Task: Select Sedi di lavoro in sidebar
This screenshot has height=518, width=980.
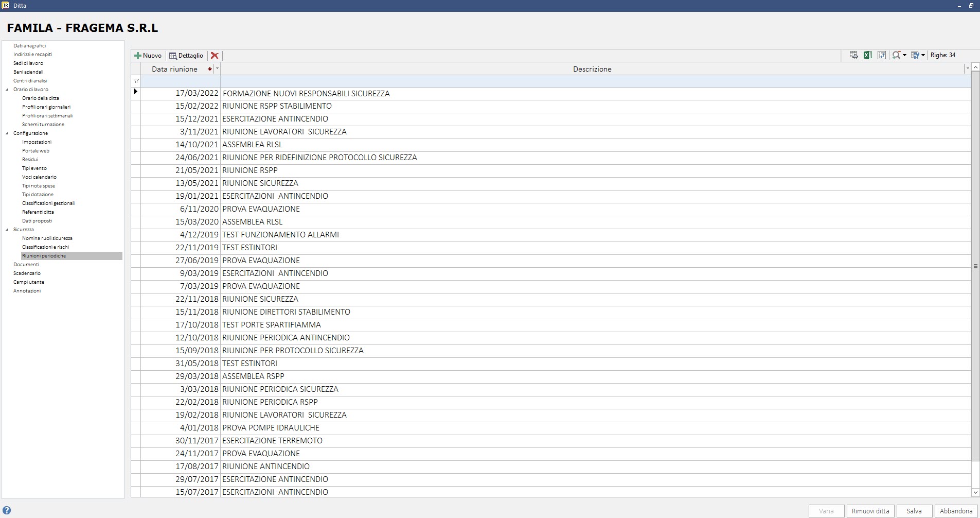Action: pos(28,63)
